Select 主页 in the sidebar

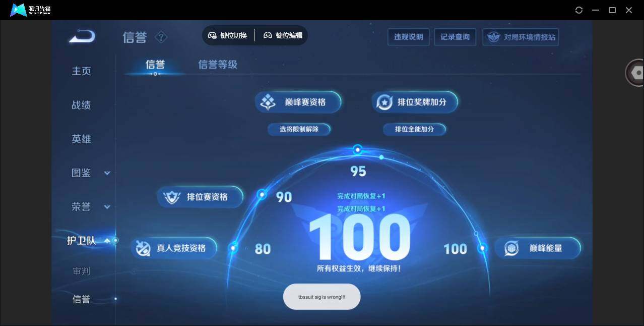coord(81,71)
